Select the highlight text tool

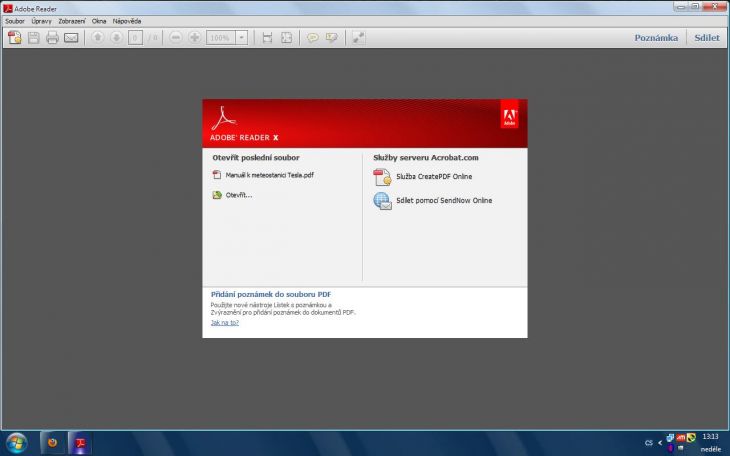click(331, 37)
